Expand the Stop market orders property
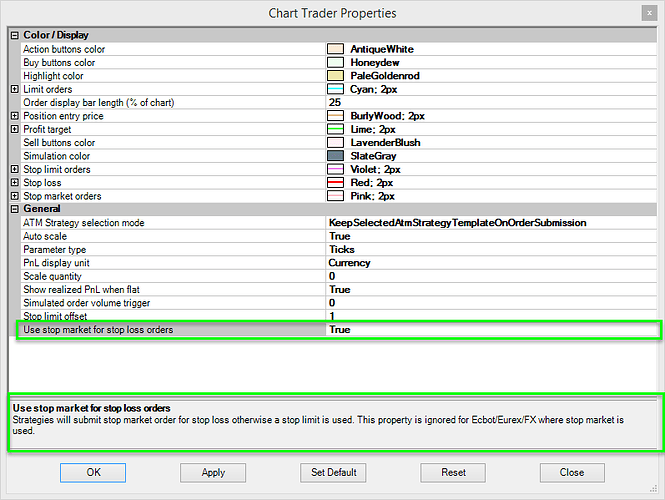Image resolution: width=665 pixels, height=500 pixels. (14, 196)
